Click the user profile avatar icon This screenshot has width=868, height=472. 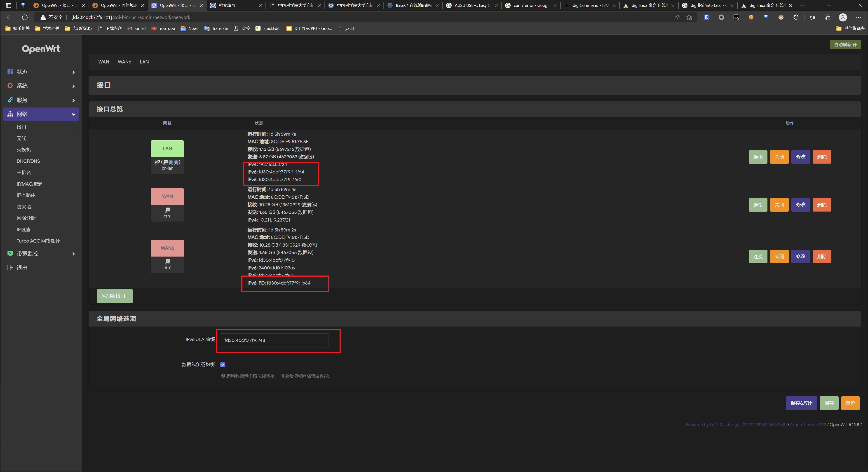[842, 17]
